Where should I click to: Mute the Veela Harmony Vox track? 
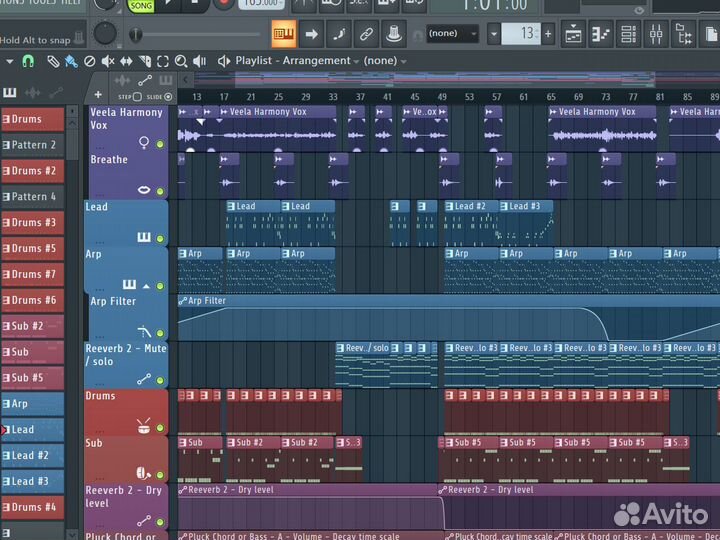point(160,144)
